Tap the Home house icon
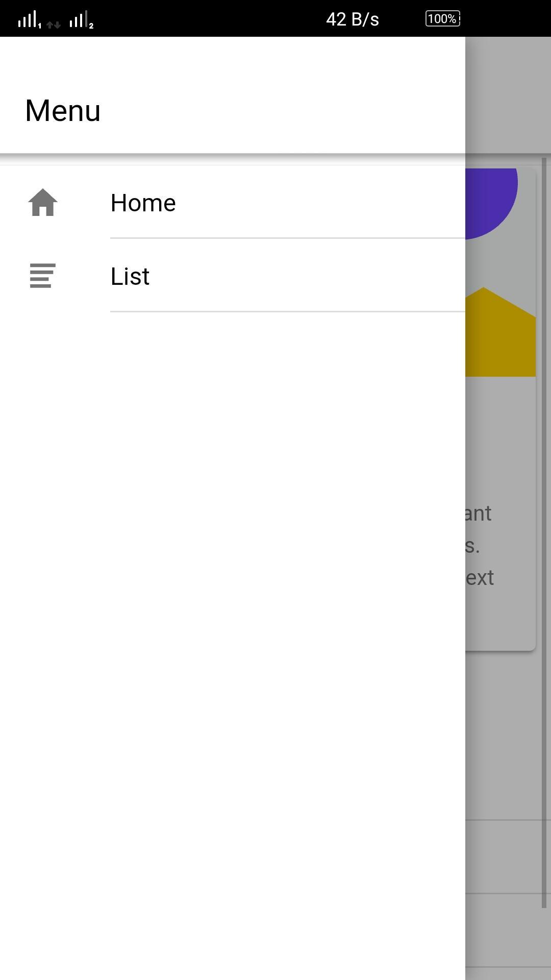This screenshot has height=980, width=551. pos(43,203)
